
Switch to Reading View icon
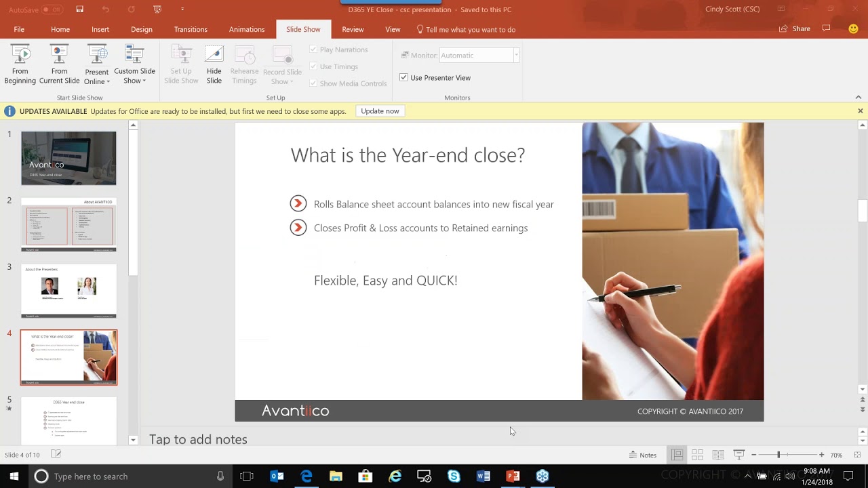pyautogui.click(x=718, y=455)
